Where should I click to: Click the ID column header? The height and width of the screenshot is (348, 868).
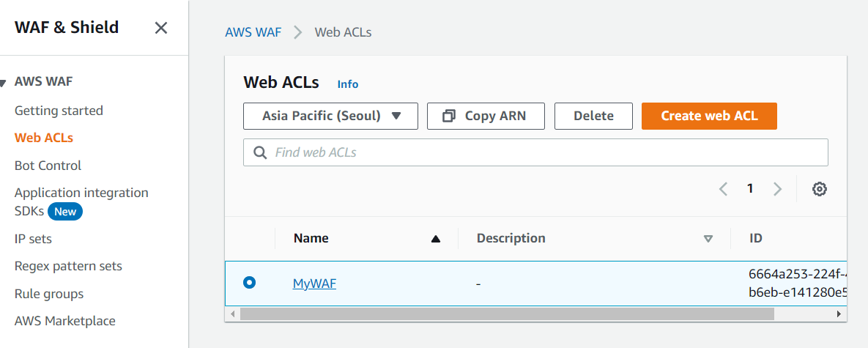[756, 238]
